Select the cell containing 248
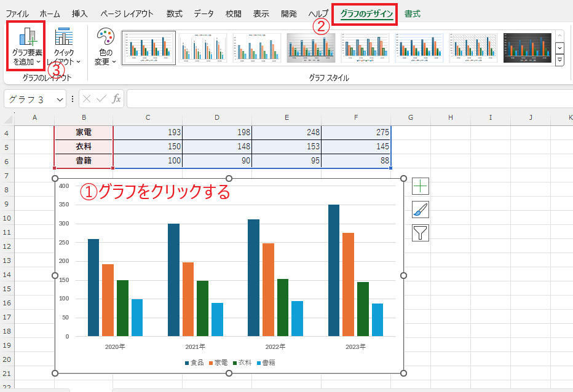The width and height of the screenshot is (573, 392). point(286,132)
